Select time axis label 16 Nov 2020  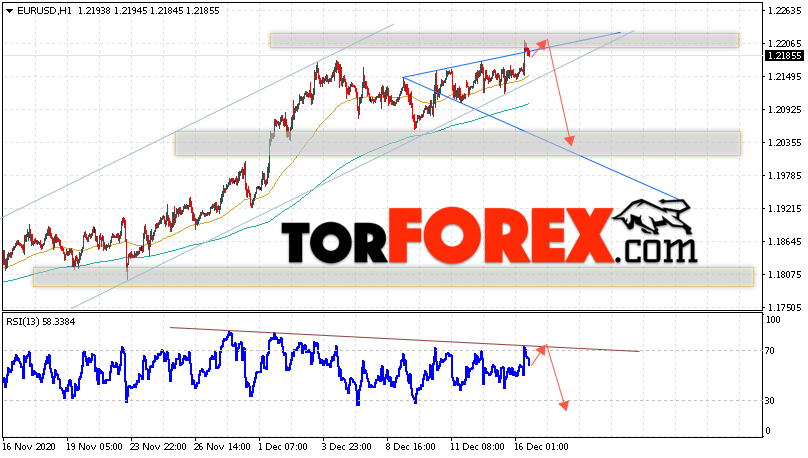point(28,447)
